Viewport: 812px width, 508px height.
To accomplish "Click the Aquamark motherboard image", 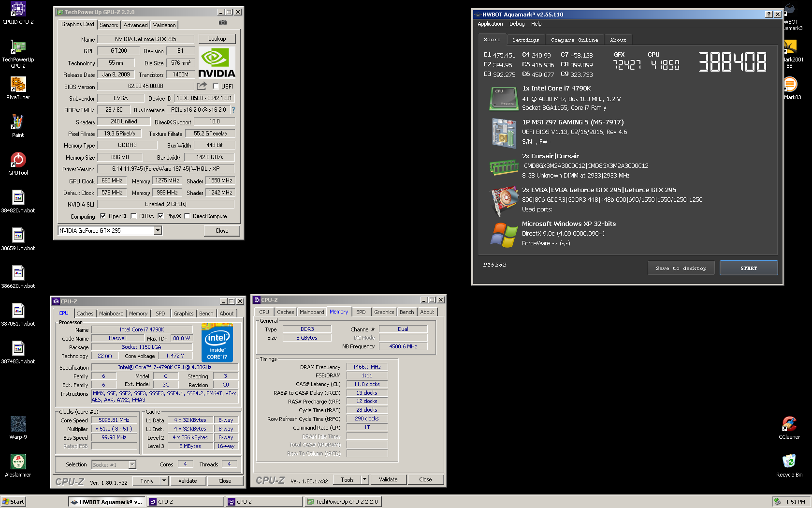I will click(x=504, y=133).
